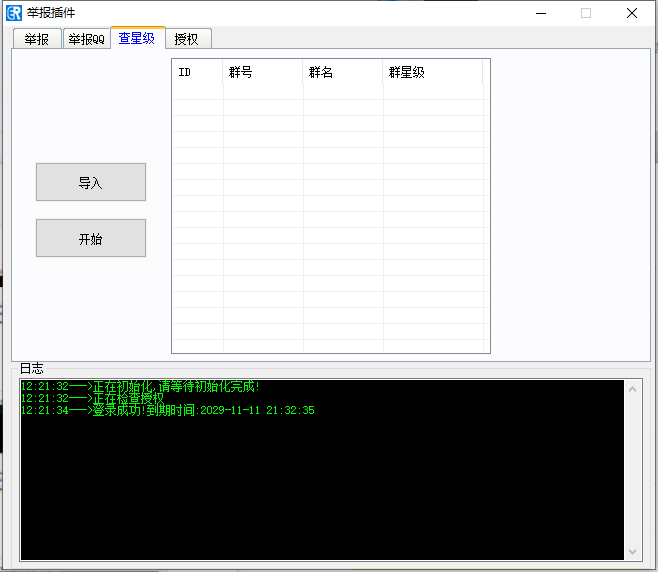
Task: Click the 群名 column header
Action: pyautogui.click(x=343, y=72)
